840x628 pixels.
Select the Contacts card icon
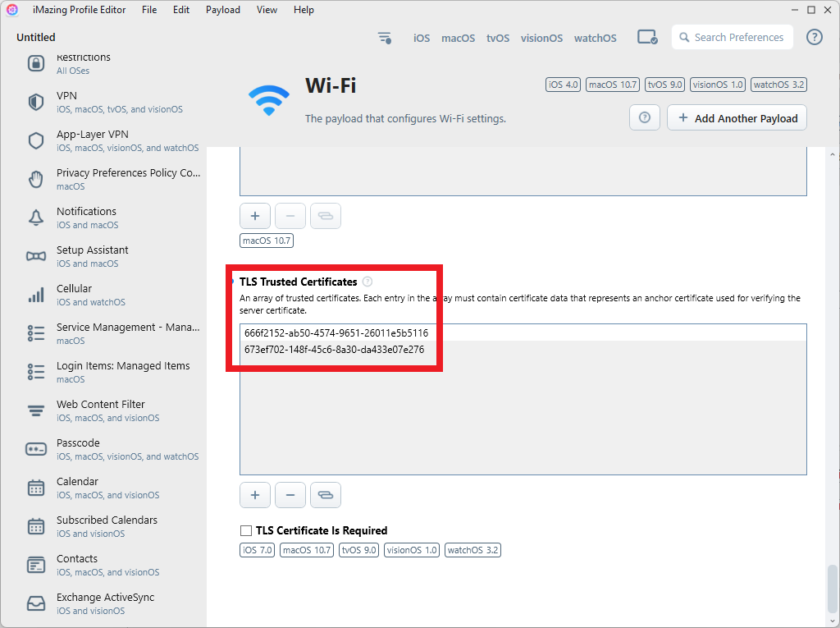coord(36,566)
